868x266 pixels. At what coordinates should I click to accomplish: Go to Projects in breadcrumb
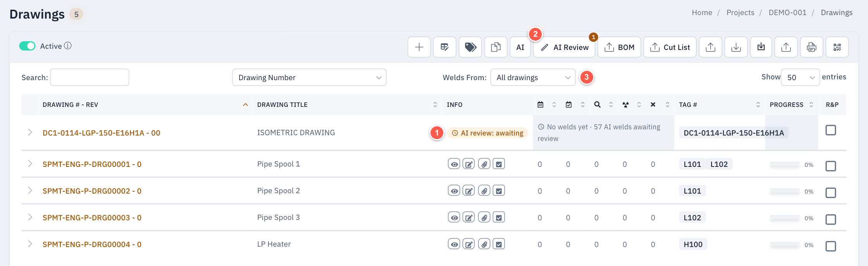coord(740,12)
